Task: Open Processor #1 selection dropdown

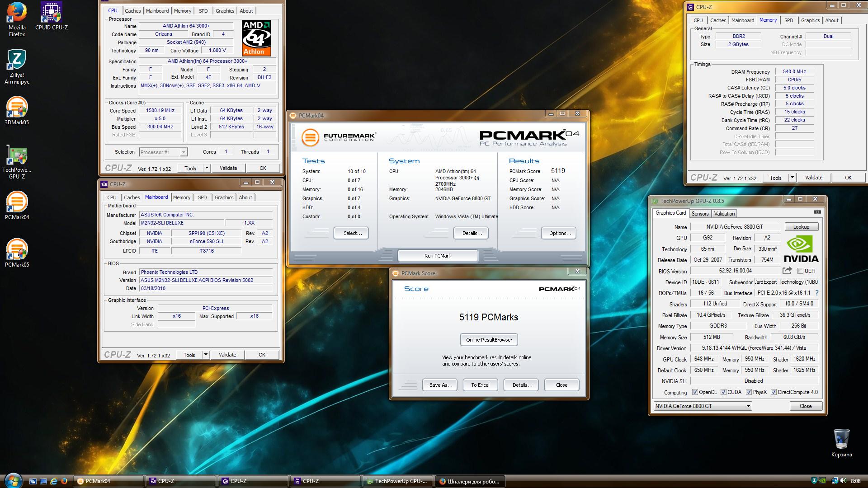Action: coord(163,152)
